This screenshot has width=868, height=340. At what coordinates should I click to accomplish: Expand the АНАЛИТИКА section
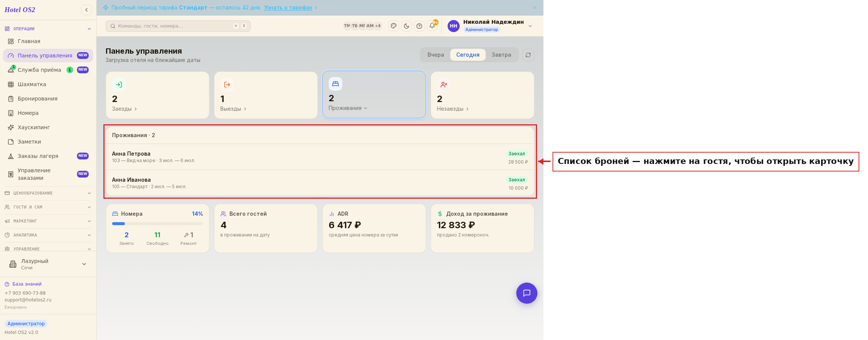(x=48, y=235)
